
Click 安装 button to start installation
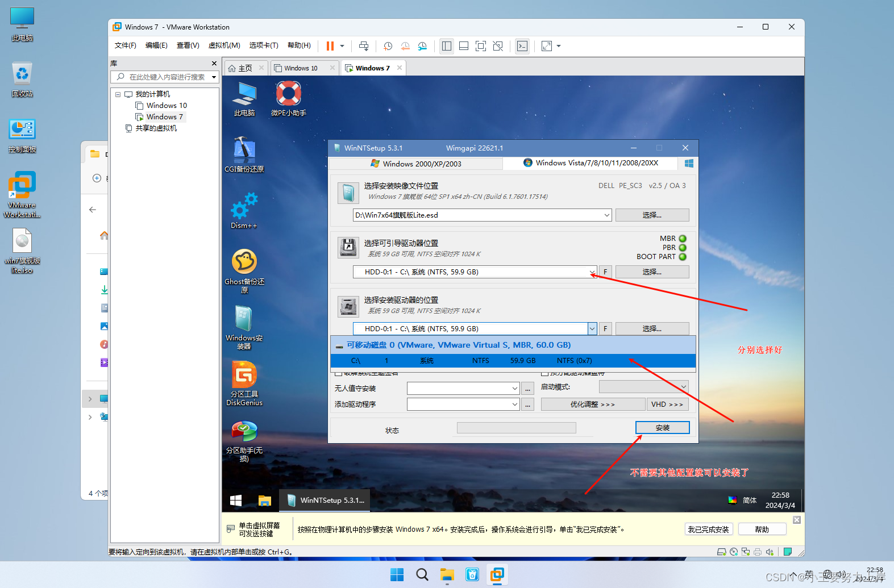[x=663, y=427]
